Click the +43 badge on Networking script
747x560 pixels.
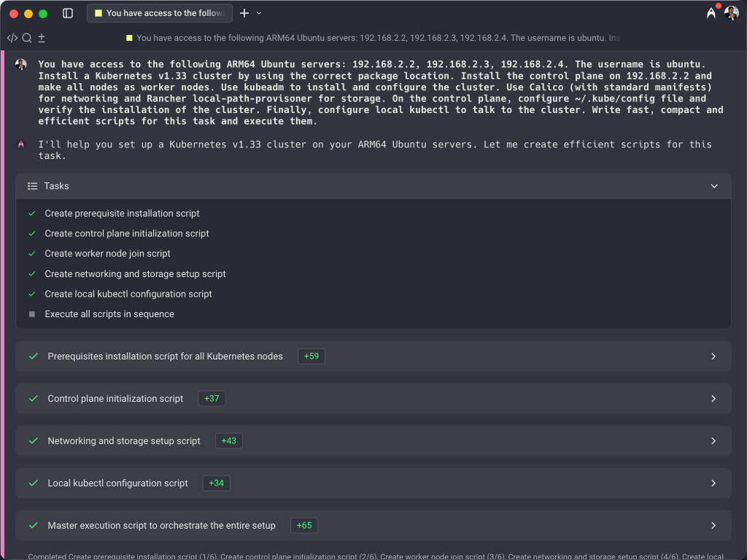(x=229, y=441)
